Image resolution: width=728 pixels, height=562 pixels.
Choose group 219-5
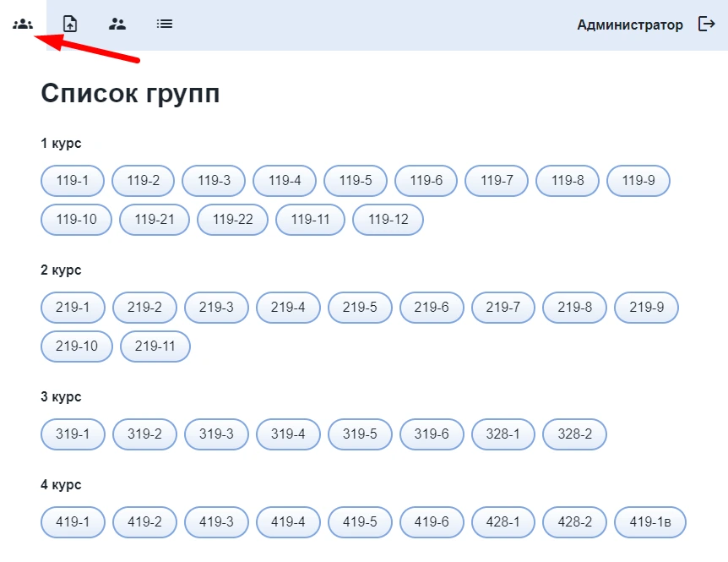click(360, 308)
